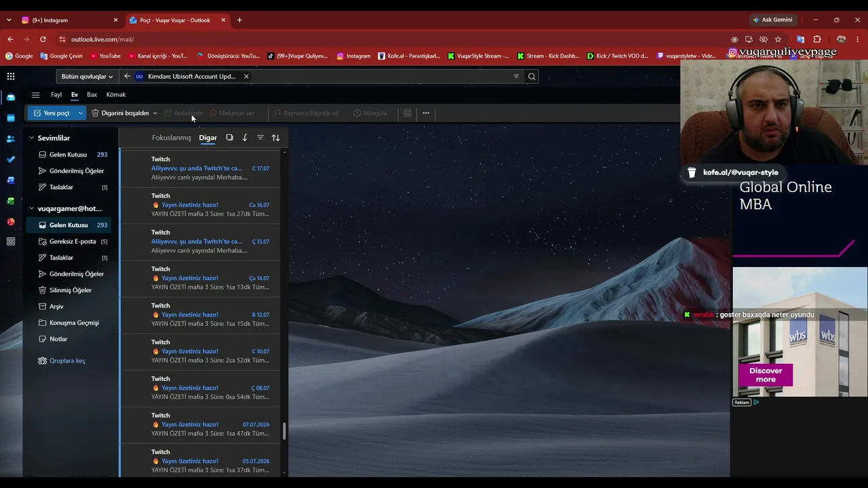Open Taslaklar under Sevimlilər
Screen dimensions: 868x488
pyautogui.click(x=71, y=187)
